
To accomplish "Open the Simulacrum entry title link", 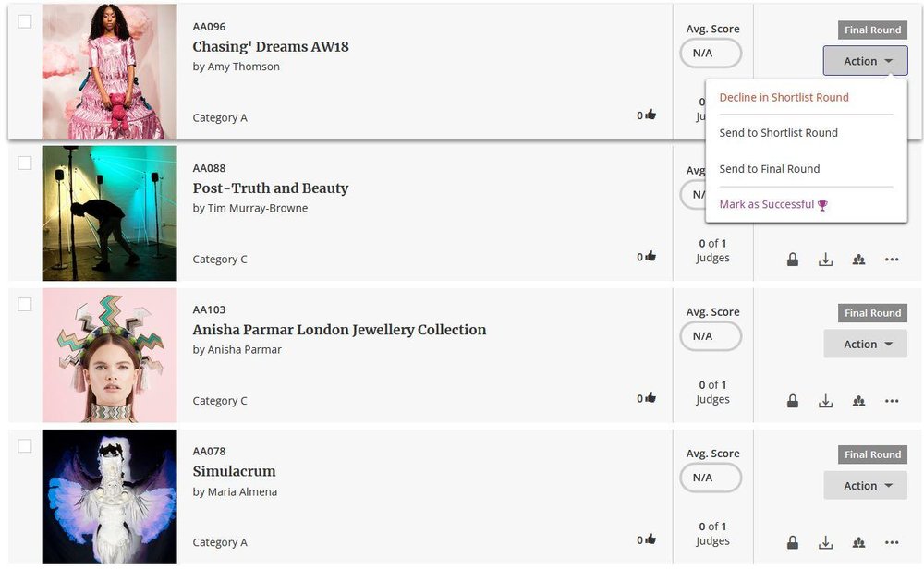I will click(234, 471).
